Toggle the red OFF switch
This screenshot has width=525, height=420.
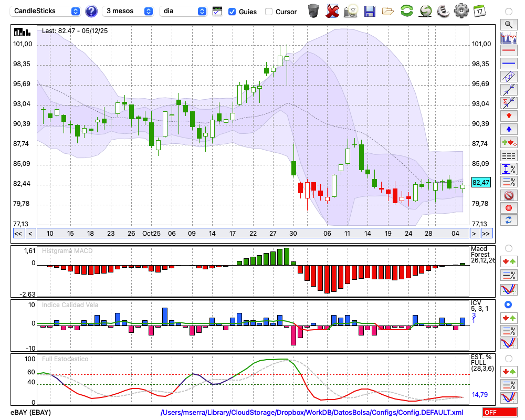click(x=500, y=412)
